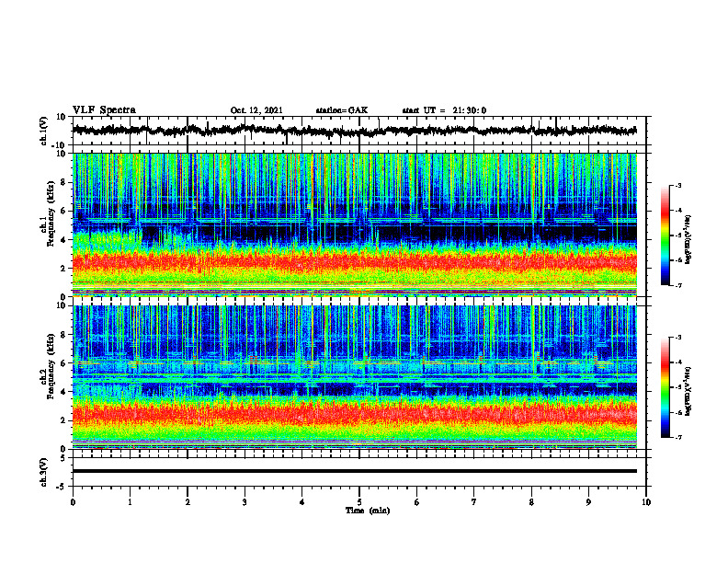Select the date text "Oct. 12, 2021"
This screenshot has height=563, width=728.
[x=256, y=110]
